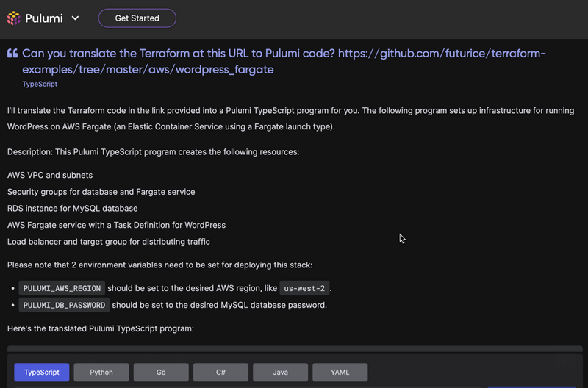Switch to the YAML code tab

click(340, 373)
